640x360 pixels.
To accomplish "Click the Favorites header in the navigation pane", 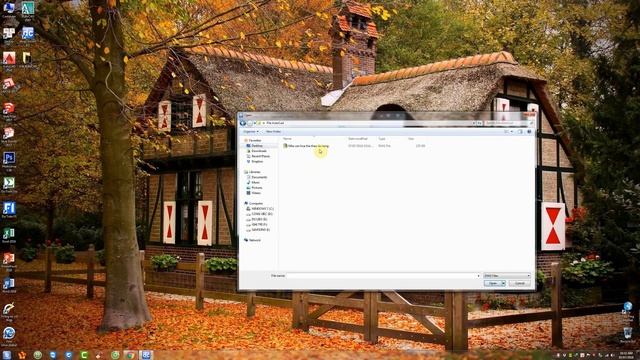I will 255,140.
